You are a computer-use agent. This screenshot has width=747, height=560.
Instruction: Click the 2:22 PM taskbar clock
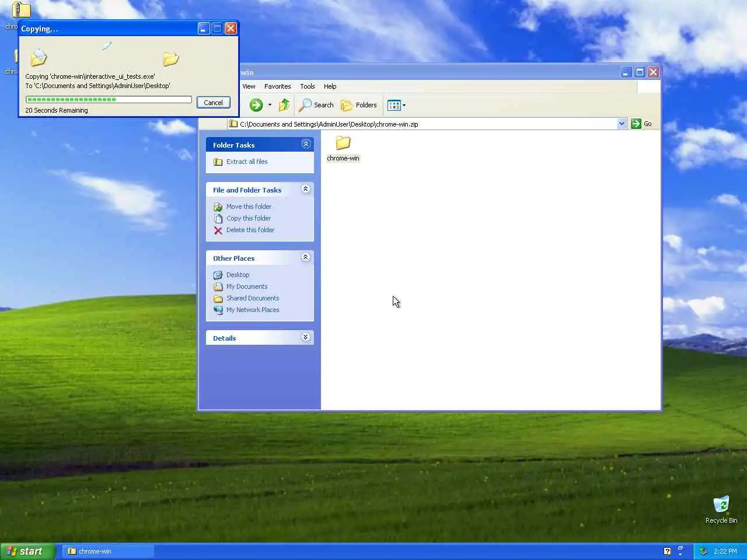tap(725, 551)
